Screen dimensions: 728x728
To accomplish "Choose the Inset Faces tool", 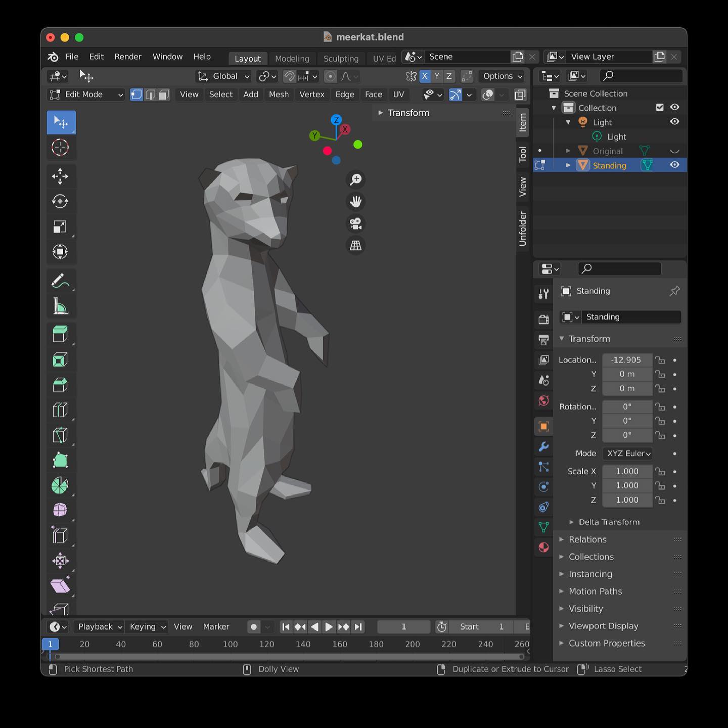I will click(x=60, y=359).
